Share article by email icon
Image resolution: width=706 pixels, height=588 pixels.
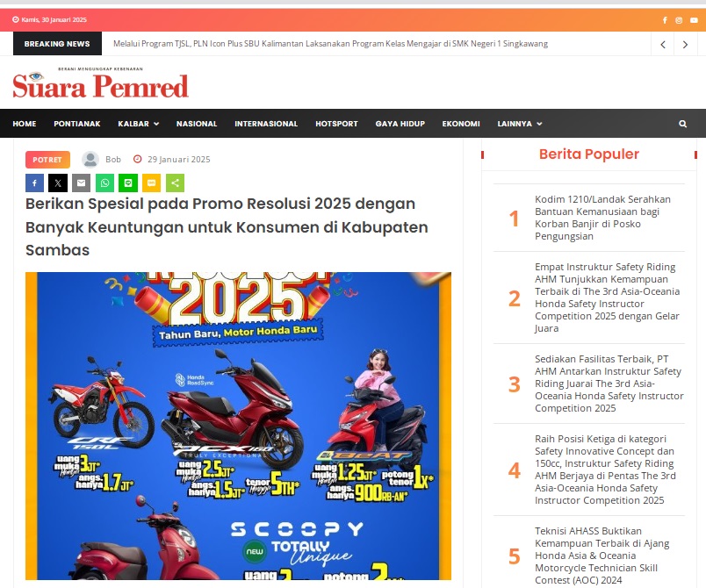[x=82, y=183]
